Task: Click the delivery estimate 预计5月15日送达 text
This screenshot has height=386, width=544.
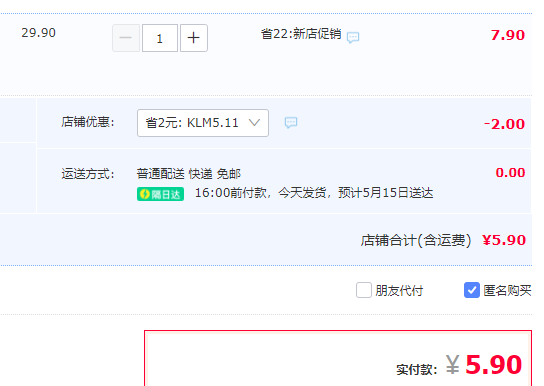Action: pos(385,193)
